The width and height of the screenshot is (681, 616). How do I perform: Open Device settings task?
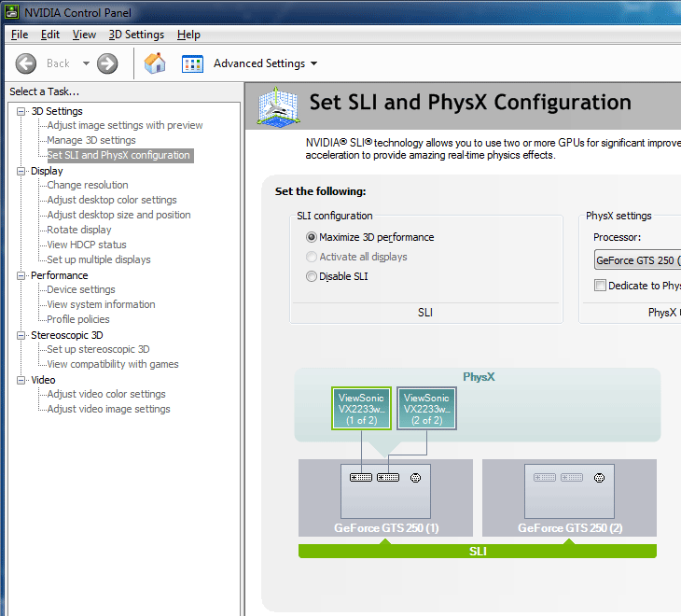81,289
